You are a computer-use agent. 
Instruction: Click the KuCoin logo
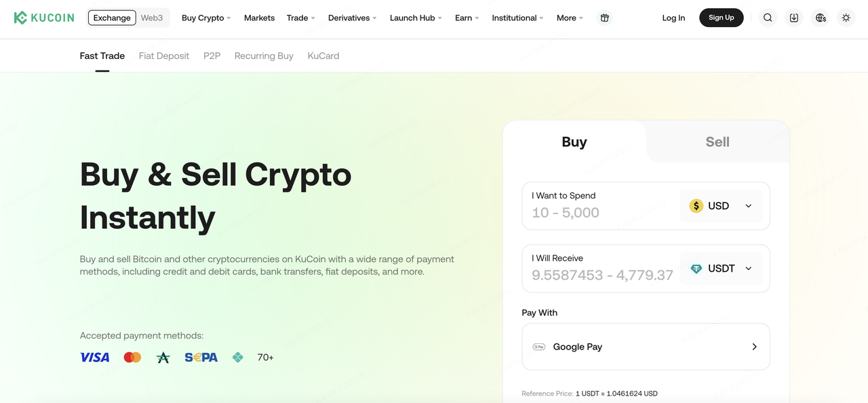pyautogui.click(x=44, y=18)
